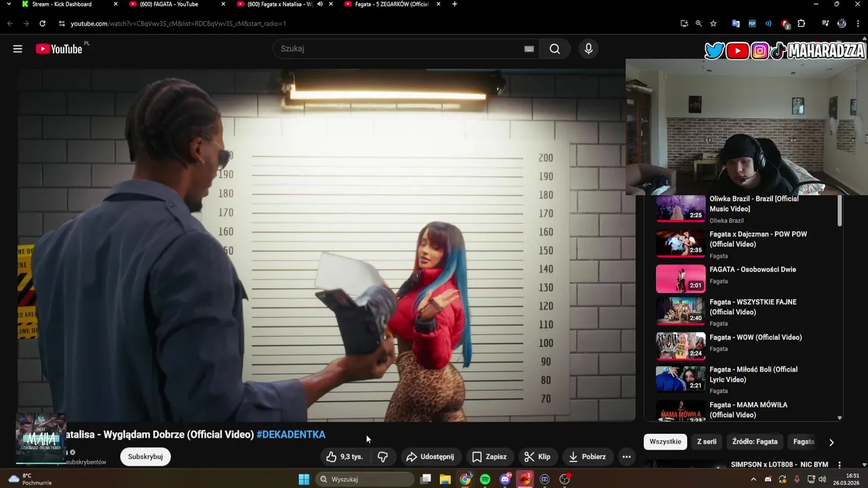868x488 pixels.
Task: Open a new Chrome tab with plus
Action: click(x=454, y=4)
